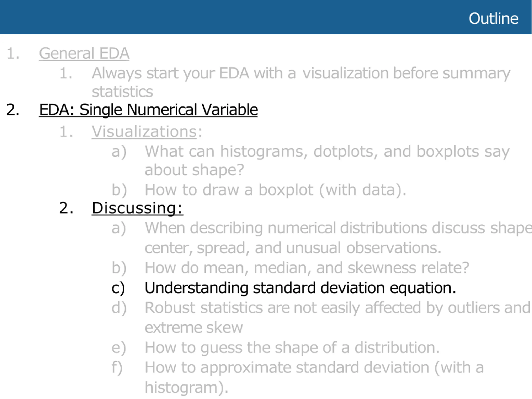Select the 'Robust statistics' outline item
This screenshot has width=532, height=399.
[x=338, y=317]
